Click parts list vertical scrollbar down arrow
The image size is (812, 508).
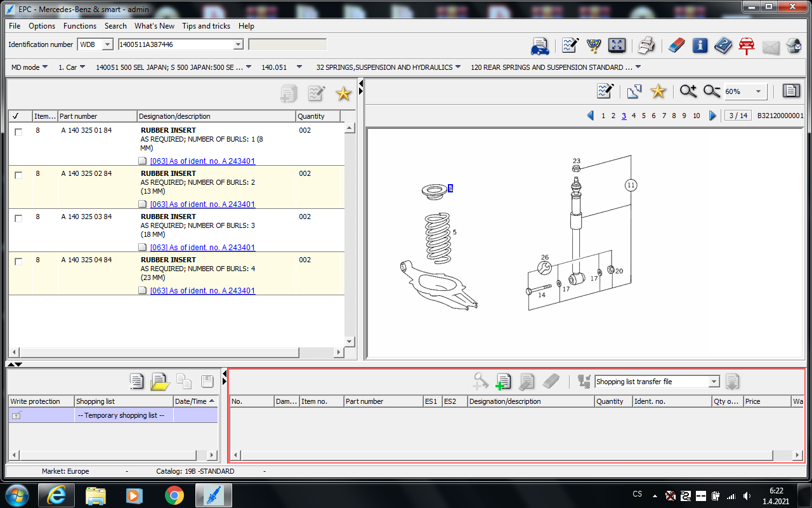click(349, 342)
